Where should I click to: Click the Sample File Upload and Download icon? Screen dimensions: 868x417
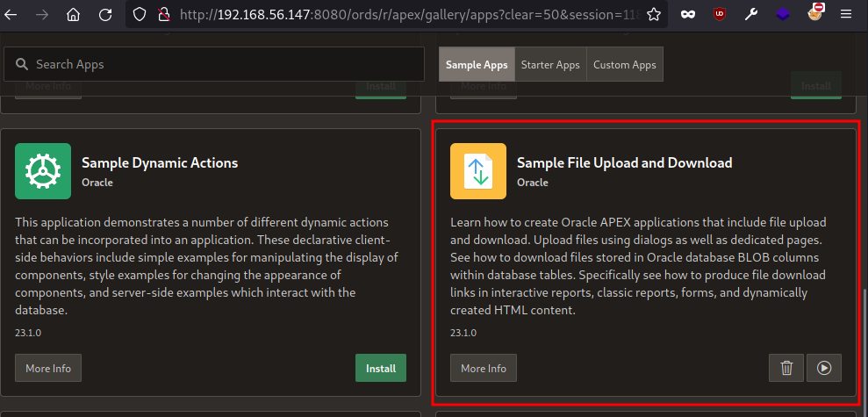pyautogui.click(x=478, y=171)
